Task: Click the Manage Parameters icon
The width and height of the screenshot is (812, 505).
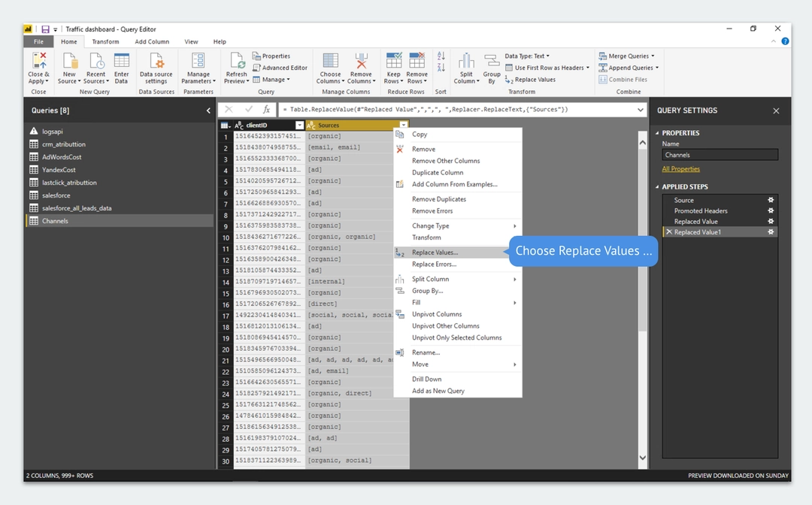Action: (x=198, y=61)
